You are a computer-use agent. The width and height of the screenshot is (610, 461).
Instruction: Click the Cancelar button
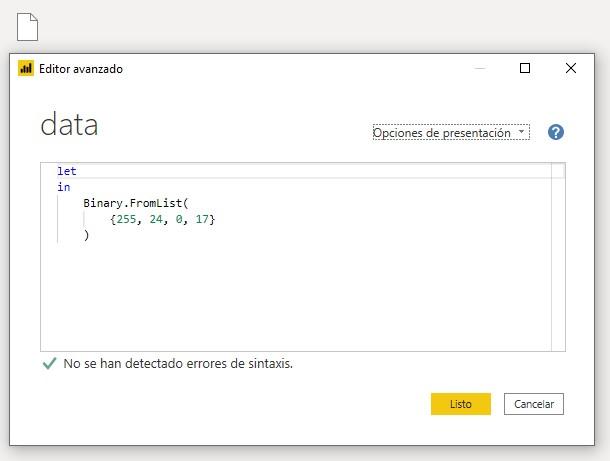click(x=534, y=404)
